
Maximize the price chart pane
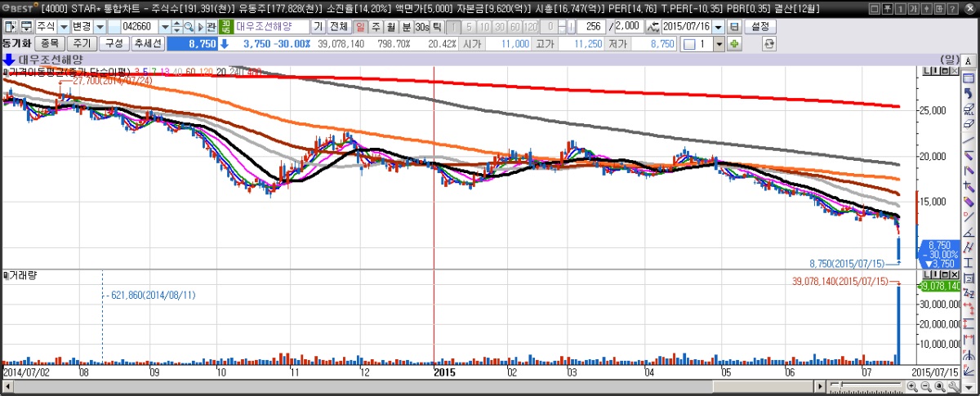[x=946, y=71]
